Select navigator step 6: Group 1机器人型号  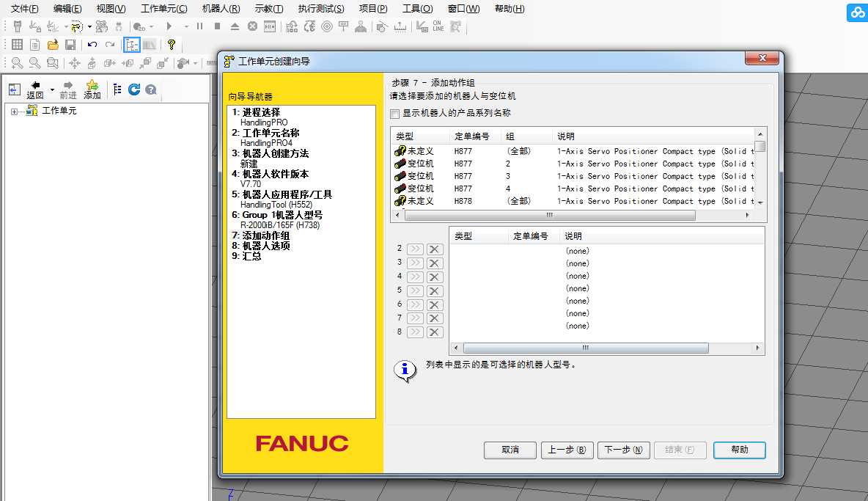(x=277, y=215)
